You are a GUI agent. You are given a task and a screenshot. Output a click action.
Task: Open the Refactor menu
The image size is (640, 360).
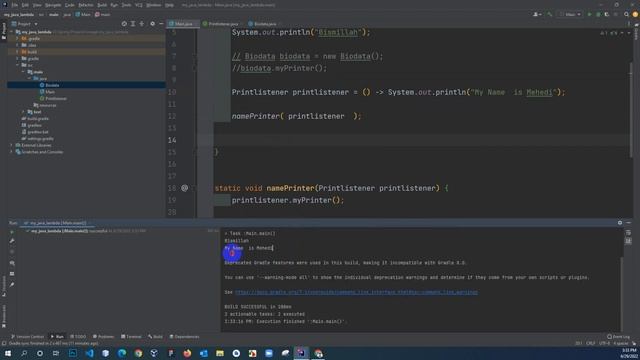(86, 5)
